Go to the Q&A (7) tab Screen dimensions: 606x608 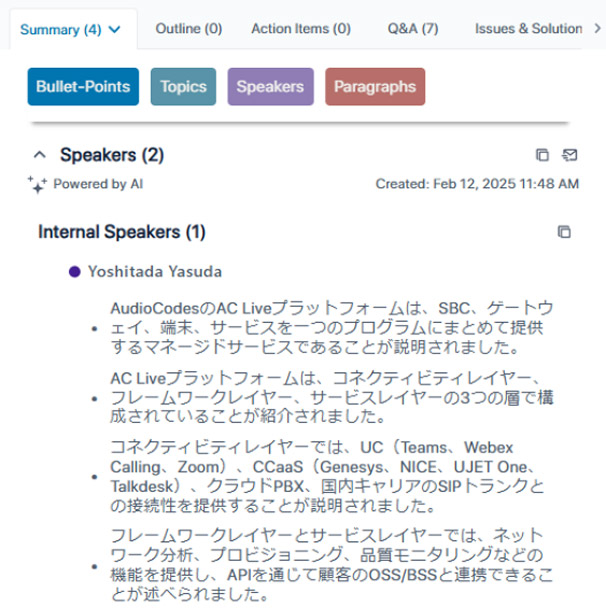click(413, 29)
